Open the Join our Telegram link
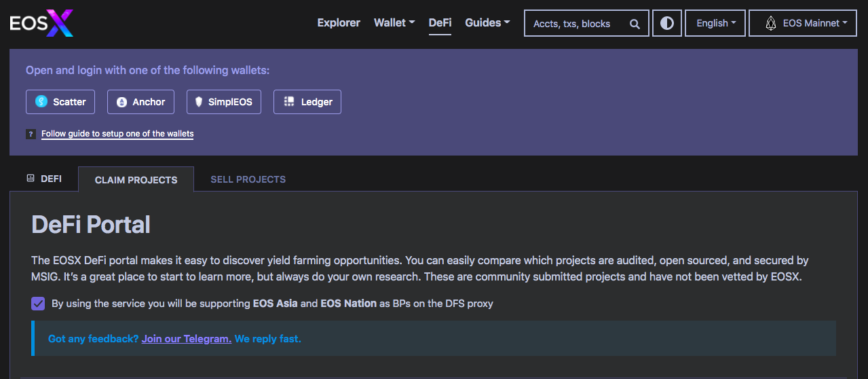This screenshot has height=379, width=868. coord(187,338)
